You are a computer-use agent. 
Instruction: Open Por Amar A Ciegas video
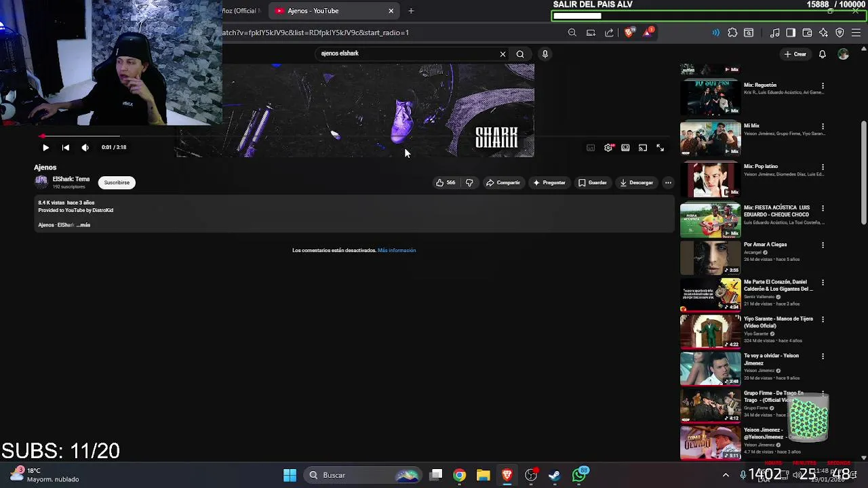click(x=765, y=244)
